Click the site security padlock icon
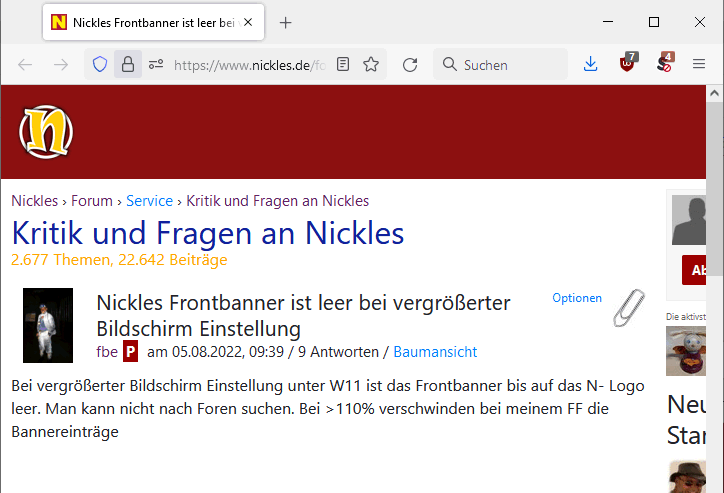724x493 pixels. point(128,65)
